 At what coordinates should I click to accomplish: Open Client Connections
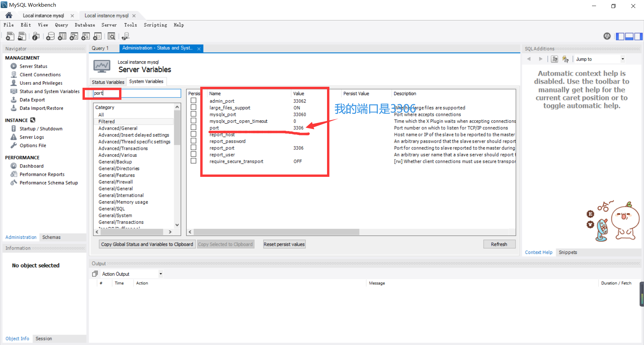coord(40,75)
